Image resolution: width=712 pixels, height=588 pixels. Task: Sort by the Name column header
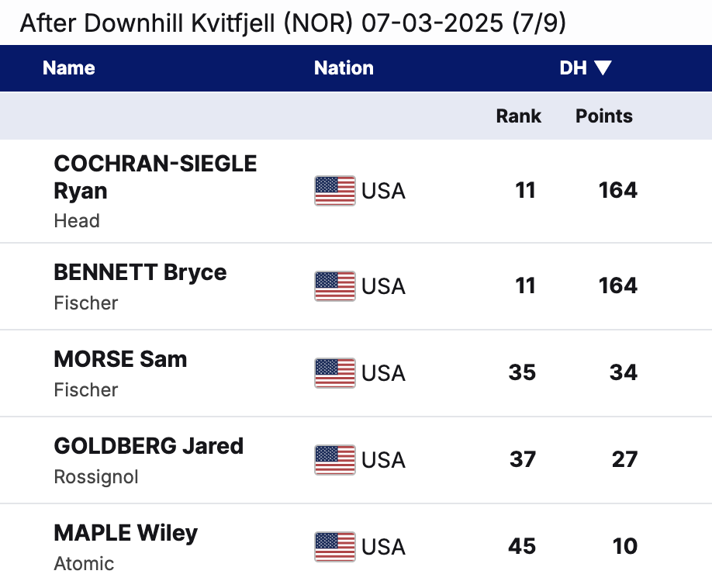coord(69,68)
